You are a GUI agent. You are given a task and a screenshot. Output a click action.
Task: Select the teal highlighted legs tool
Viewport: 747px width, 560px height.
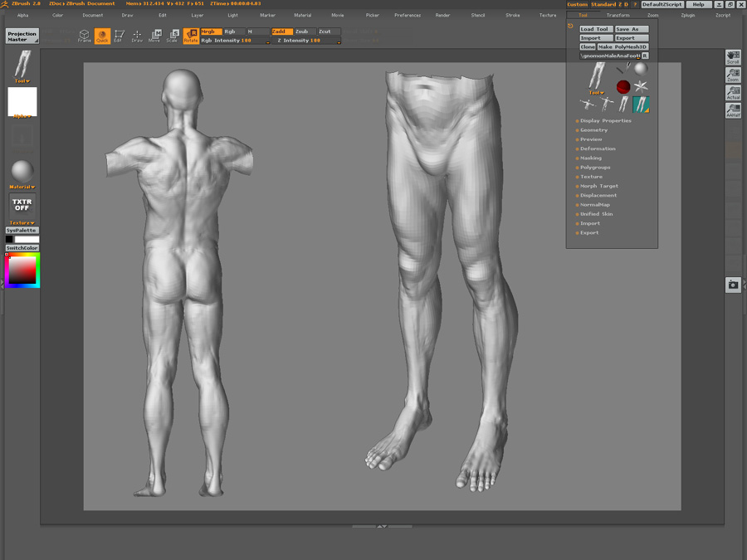click(x=641, y=105)
